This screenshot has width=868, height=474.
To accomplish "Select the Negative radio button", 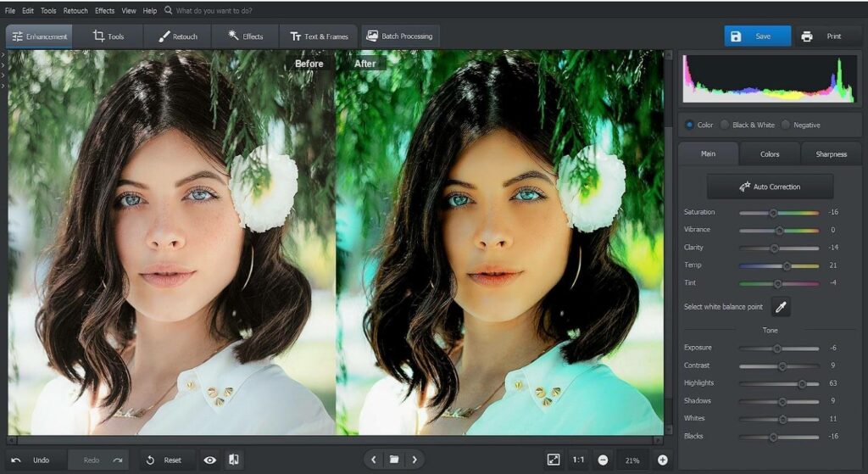I will tap(786, 125).
